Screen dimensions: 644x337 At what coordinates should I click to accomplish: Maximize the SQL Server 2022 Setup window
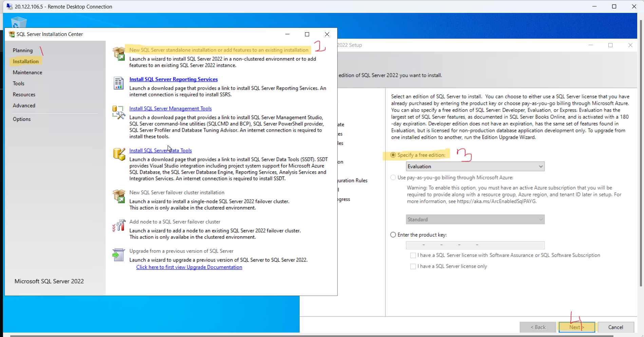point(610,45)
